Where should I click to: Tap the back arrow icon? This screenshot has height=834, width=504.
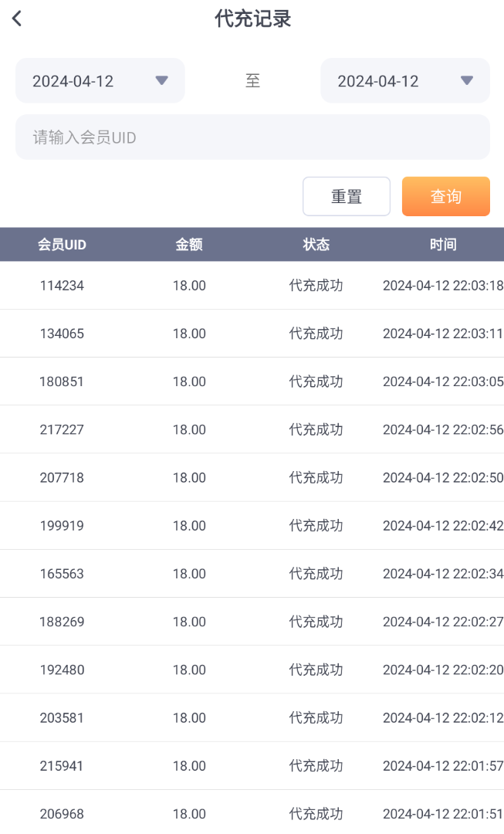point(17,19)
